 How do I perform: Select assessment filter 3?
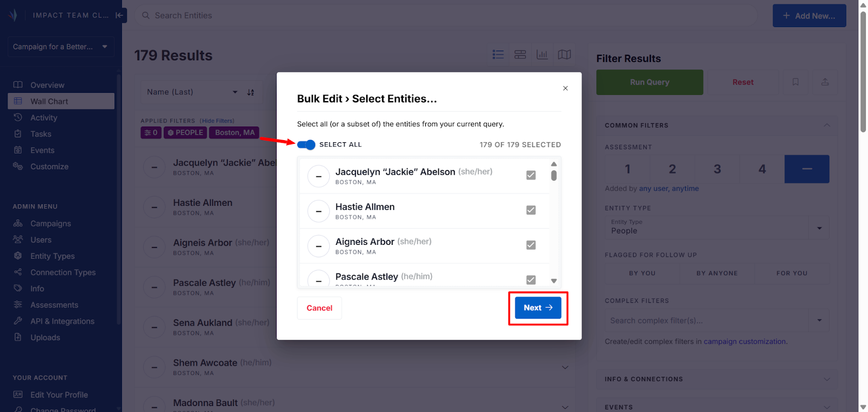coord(717,169)
